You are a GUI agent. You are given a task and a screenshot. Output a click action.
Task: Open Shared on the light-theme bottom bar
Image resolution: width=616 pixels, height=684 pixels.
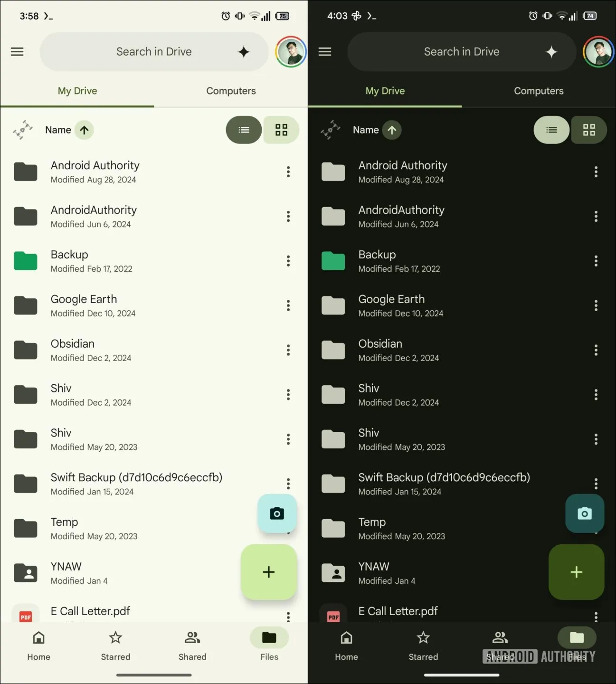(192, 645)
